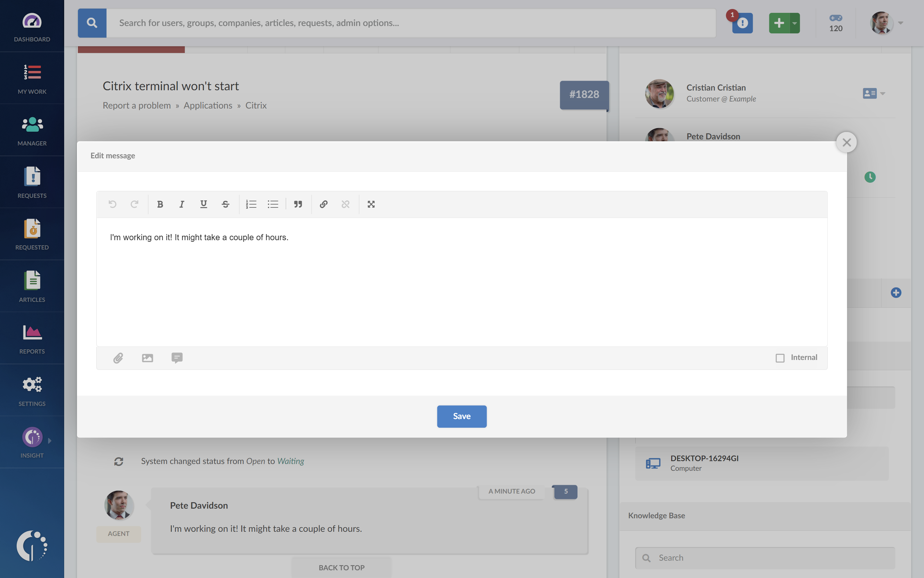Screen dimensions: 924x578
Task: Open My Work in the sidebar
Action: [32, 78]
